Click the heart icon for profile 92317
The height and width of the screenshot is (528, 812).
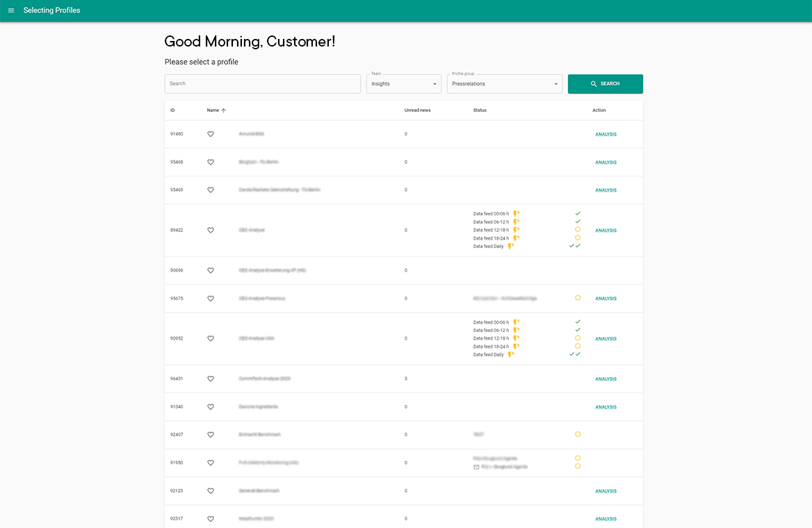[211, 519]
